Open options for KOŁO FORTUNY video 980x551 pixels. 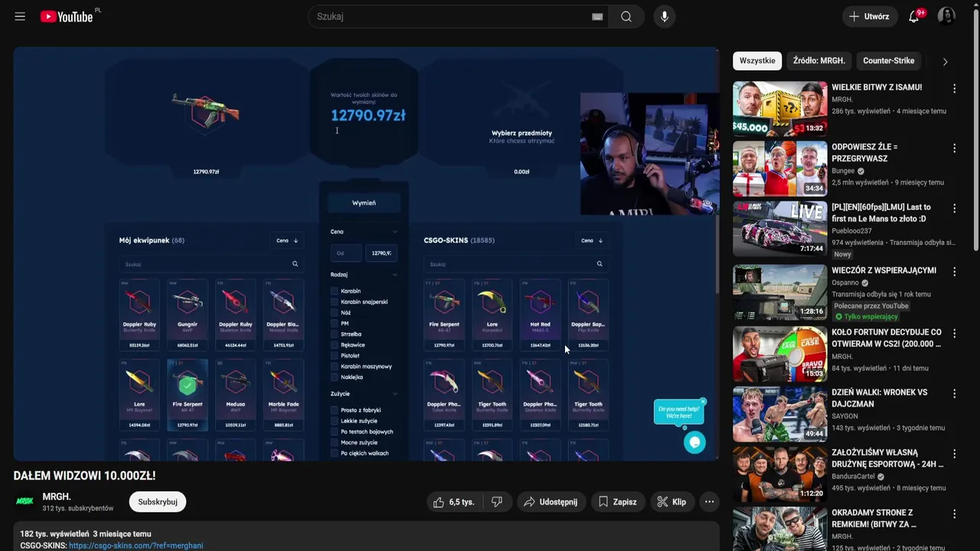coord(954,334)
